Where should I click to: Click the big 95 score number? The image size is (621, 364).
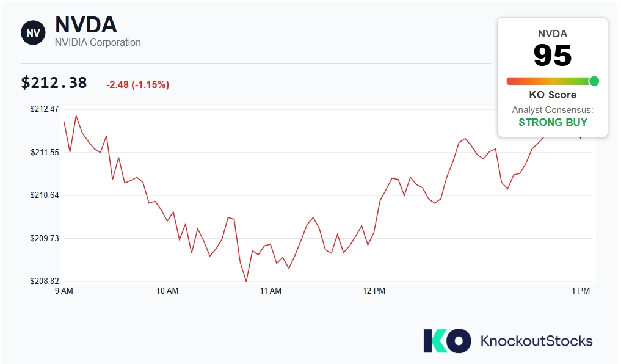(553, 56)
